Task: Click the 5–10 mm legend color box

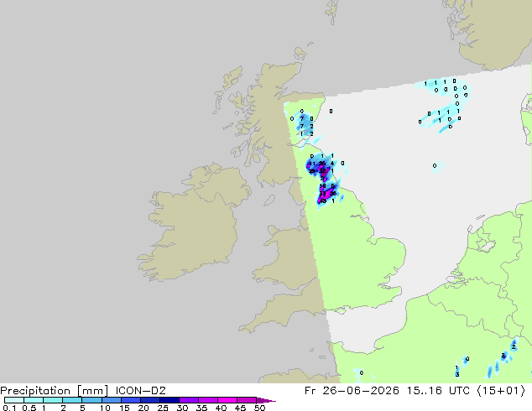Action: pyautogui.click(x=92, y=400)
